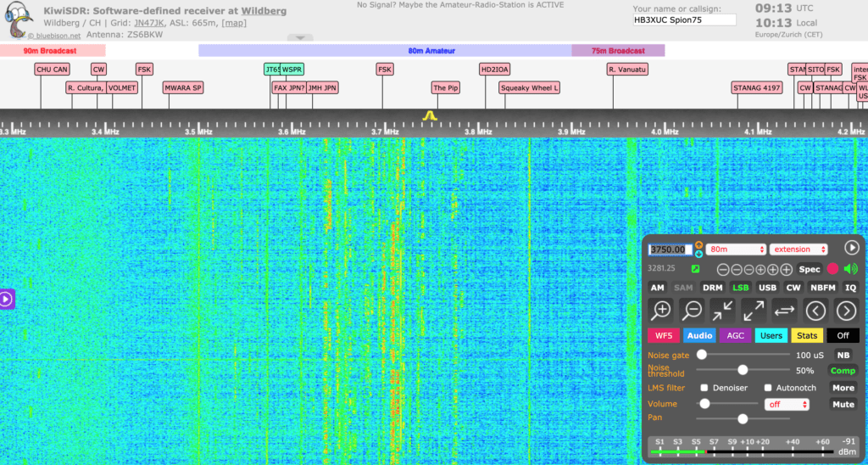This screenshot has width=868, height=465.
Task: Page the waterfall left with the circled arrow
Action: (x=815, y=310)
